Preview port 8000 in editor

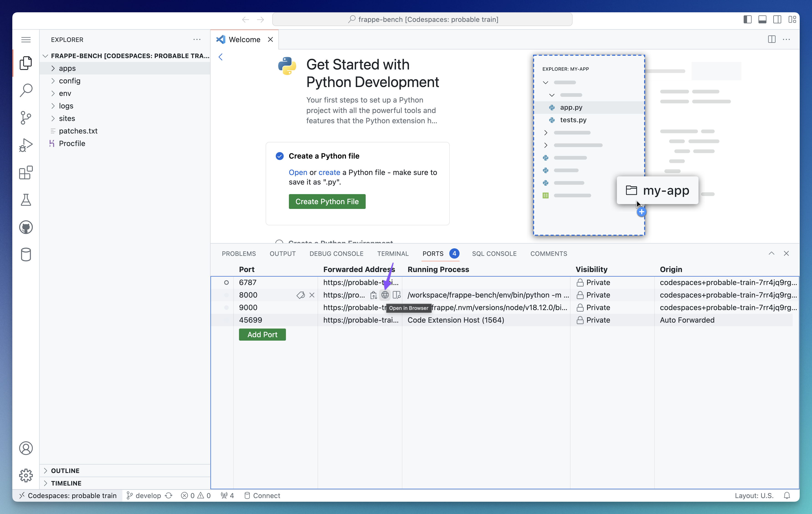click(397, 295)
